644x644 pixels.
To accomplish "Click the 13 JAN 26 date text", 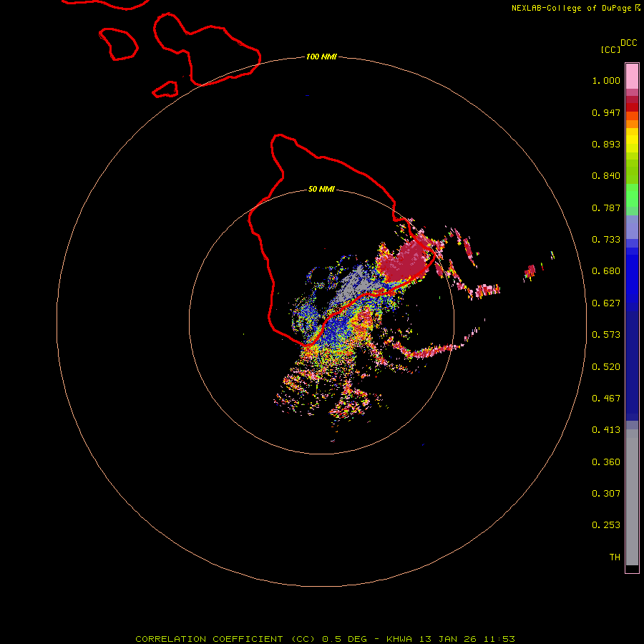I will (x=448, y=639).
